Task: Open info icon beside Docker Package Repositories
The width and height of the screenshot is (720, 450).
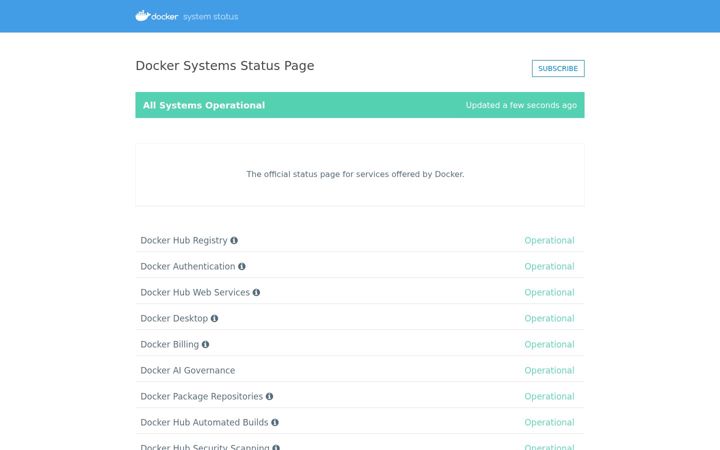Action: pos(270,396)
